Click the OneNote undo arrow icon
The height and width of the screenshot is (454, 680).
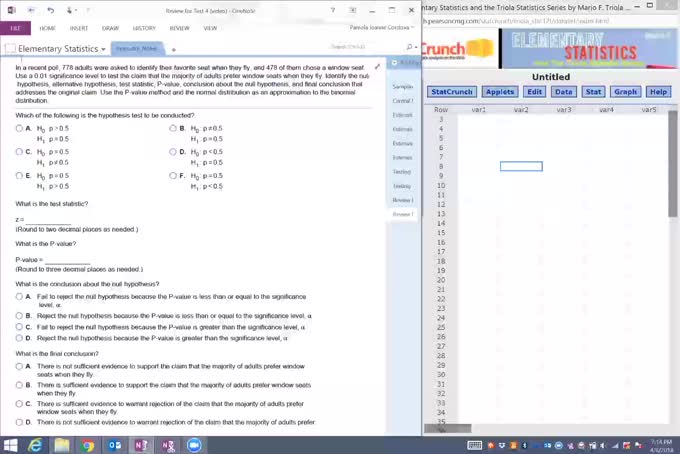50,10
